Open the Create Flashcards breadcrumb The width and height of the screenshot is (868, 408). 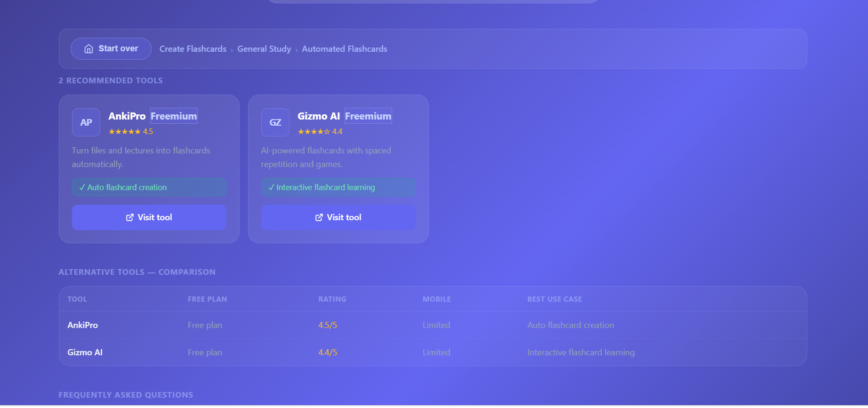click(193, 49)
